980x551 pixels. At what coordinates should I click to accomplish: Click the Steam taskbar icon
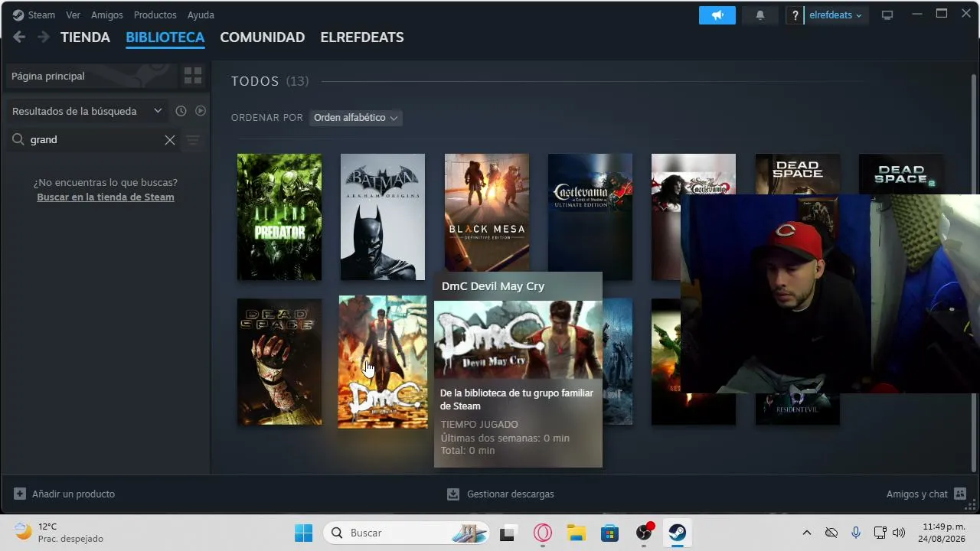pyautogui.click(x=678, y=533)
